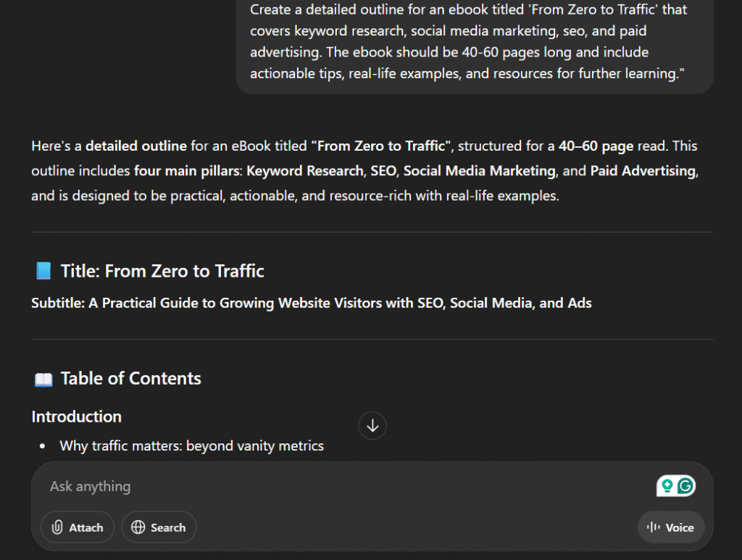Image resolution: width=742 pixels, height=560 pixels.
Task: Select the Search globe icon
Action: [x=138, y=527]
